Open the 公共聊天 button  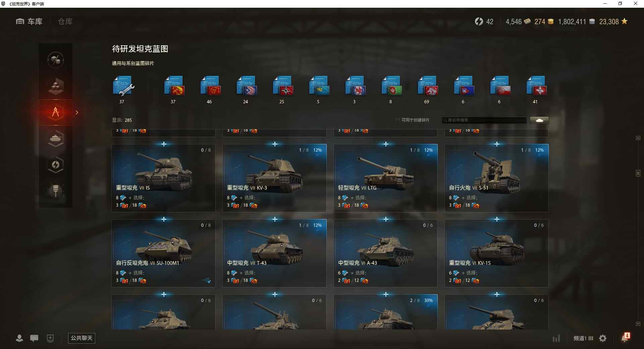coord(82,338)
